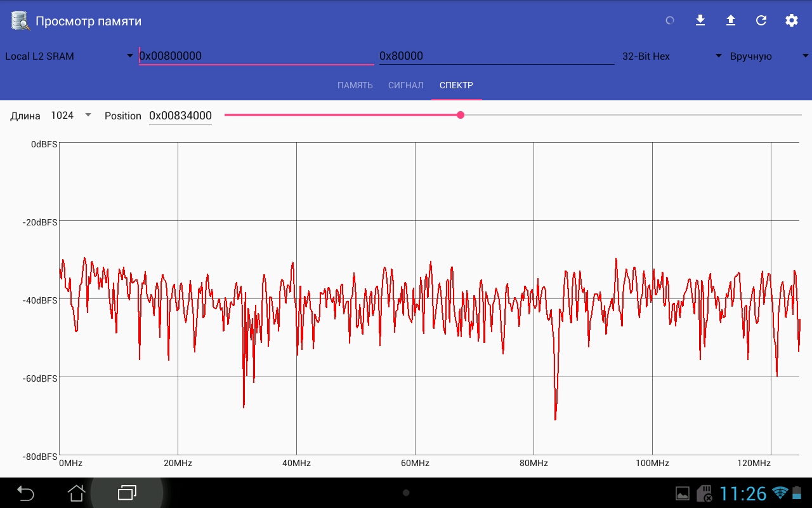Open settings via gear icon

tap(792, 20)
